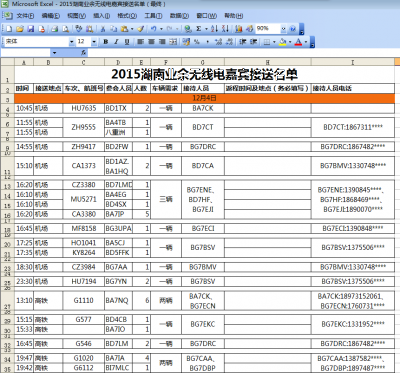
Task: Open the 编辑(E) menu
Action: point(51,16)
